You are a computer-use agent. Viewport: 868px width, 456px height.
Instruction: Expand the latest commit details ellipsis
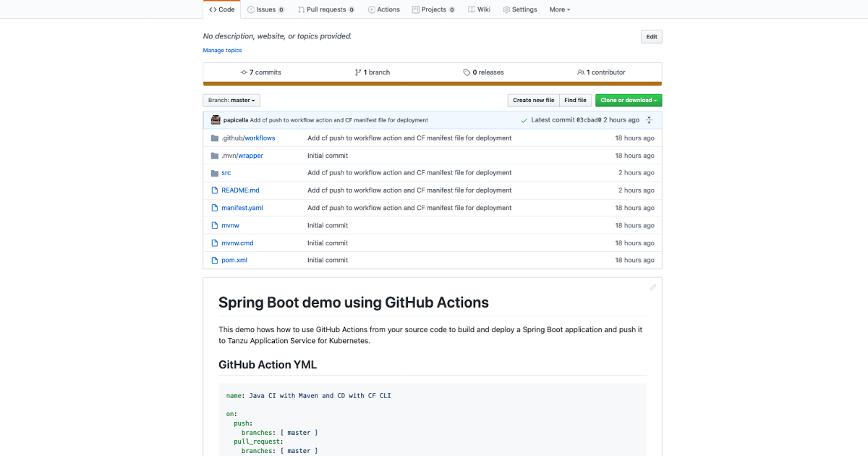tap(649, 120)
